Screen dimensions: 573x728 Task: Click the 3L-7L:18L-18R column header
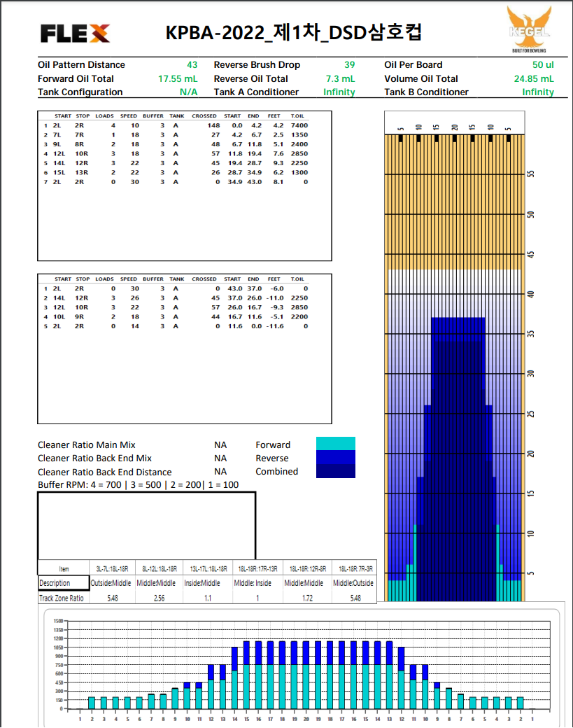(x=112, y=568)
